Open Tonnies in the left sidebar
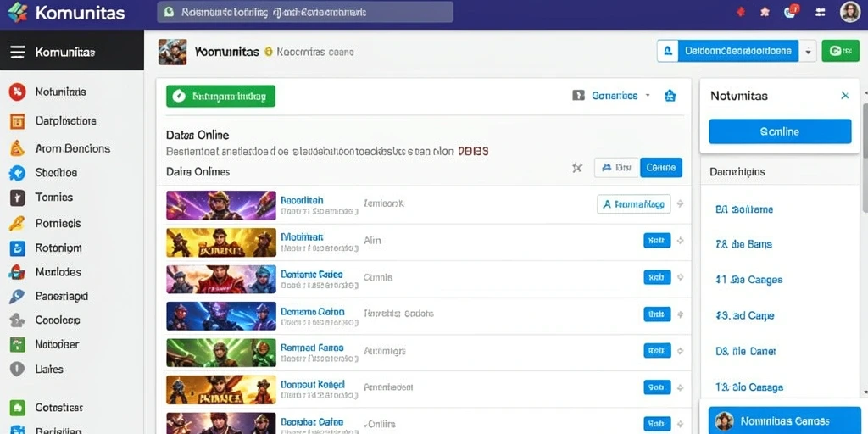The image size is (868, 434). [x=53, y=197]
